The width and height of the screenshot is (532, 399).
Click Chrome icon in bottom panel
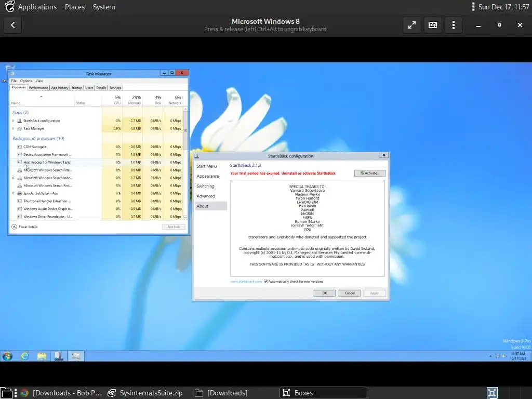pos(24,393)
